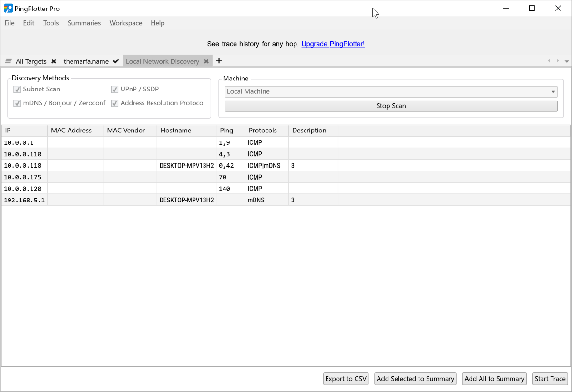Click Add Selected to Summary button

point(415,379)
